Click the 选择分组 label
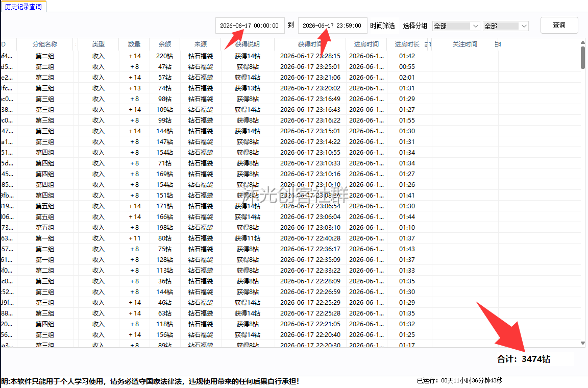 (415, 26)
